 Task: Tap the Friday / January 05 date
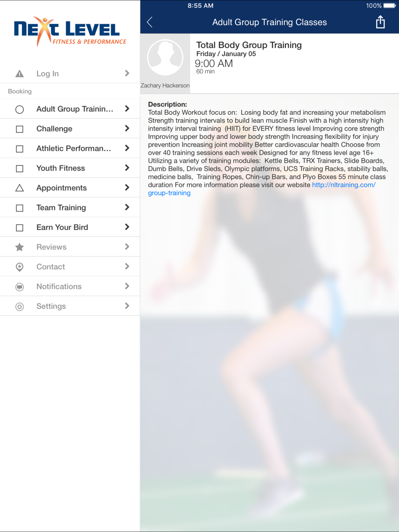click(x=226, y=54)
